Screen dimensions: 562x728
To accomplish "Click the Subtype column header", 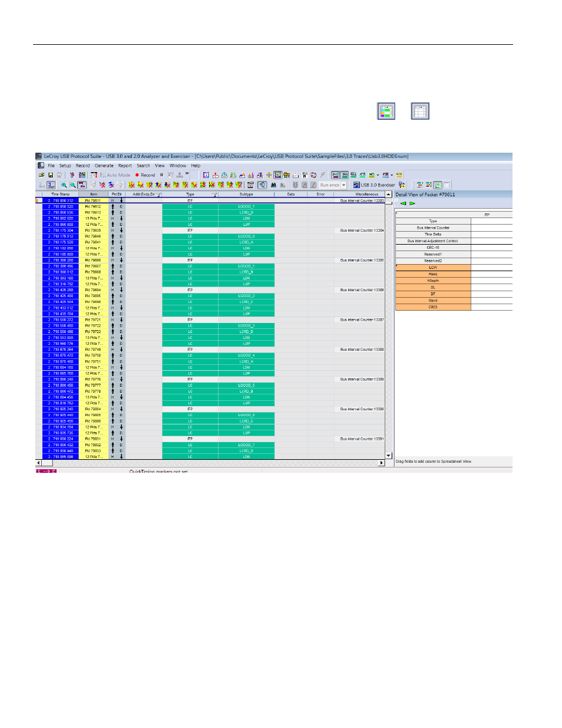I will (246, 195).
